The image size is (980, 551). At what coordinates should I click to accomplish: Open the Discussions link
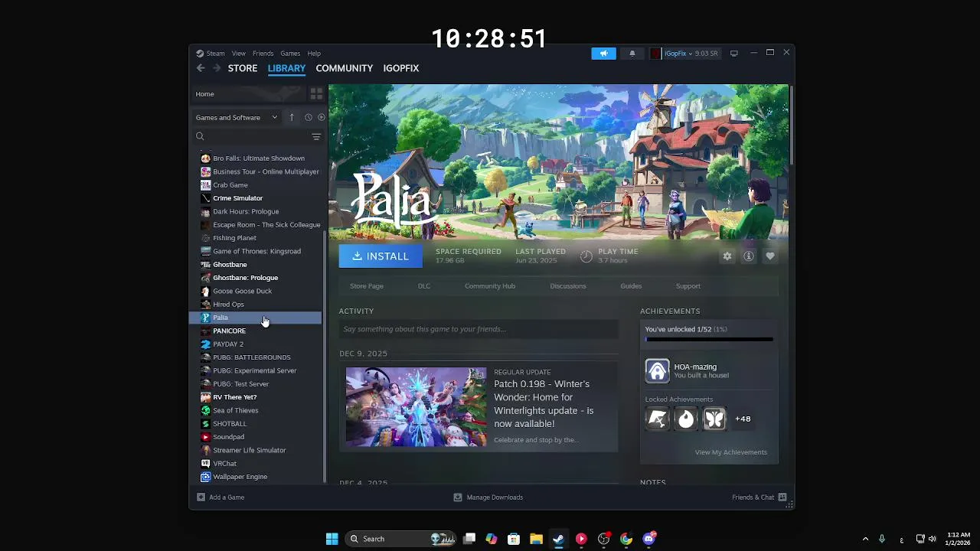[568, 286]
